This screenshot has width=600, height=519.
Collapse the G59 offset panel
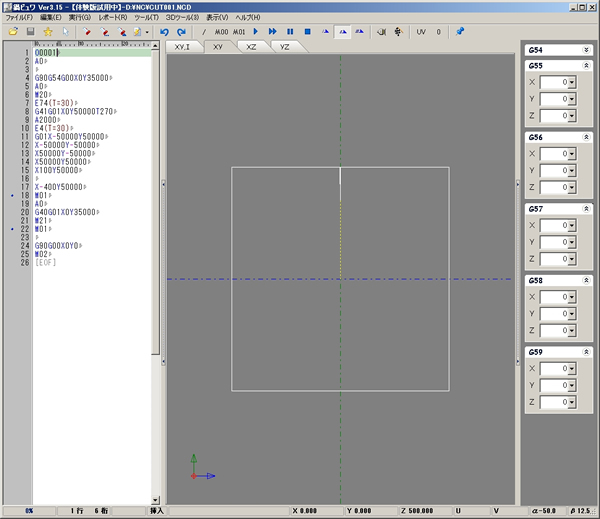586,352
